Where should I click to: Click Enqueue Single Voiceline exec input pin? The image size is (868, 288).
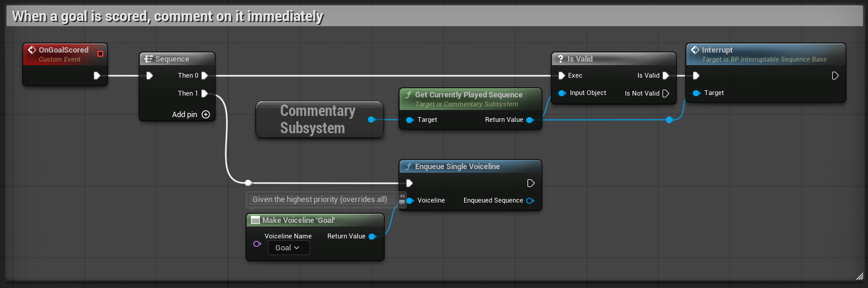tap(409, 183)
